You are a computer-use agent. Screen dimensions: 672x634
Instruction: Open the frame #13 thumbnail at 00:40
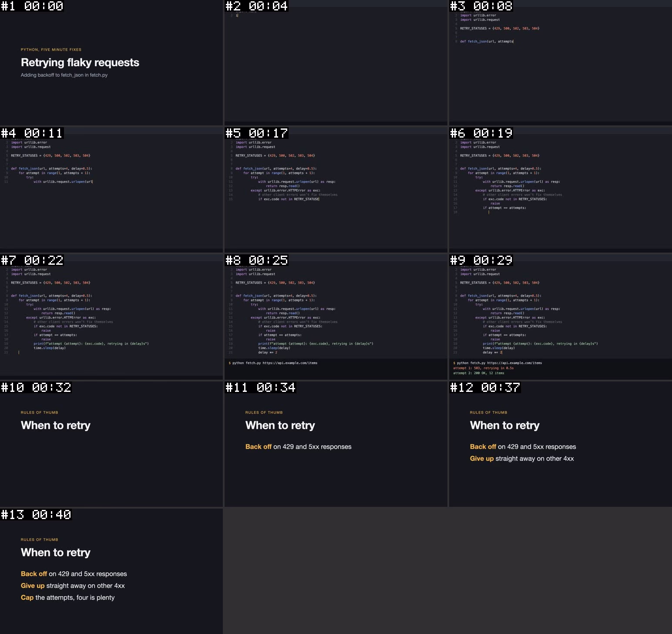point(111,571)
